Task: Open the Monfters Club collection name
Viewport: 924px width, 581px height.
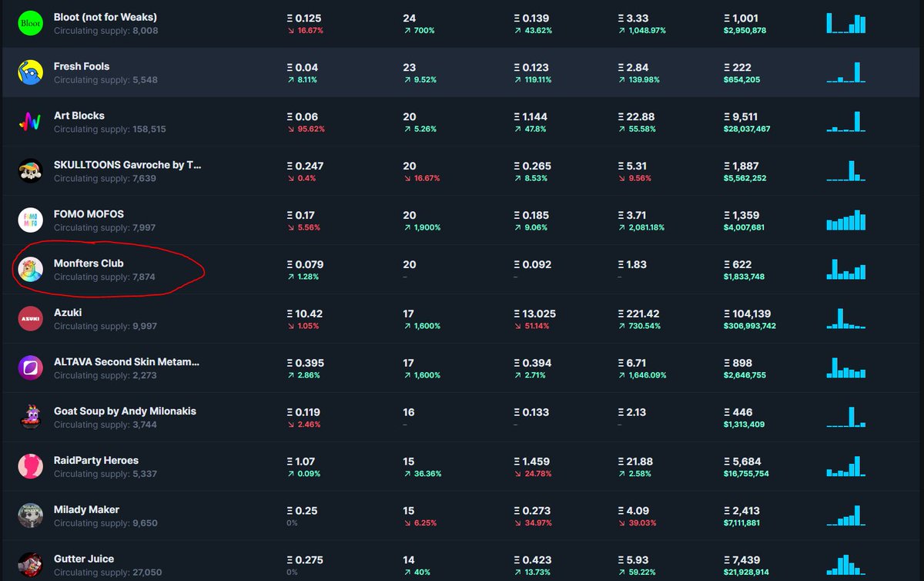Action: (x=89, y=264)
